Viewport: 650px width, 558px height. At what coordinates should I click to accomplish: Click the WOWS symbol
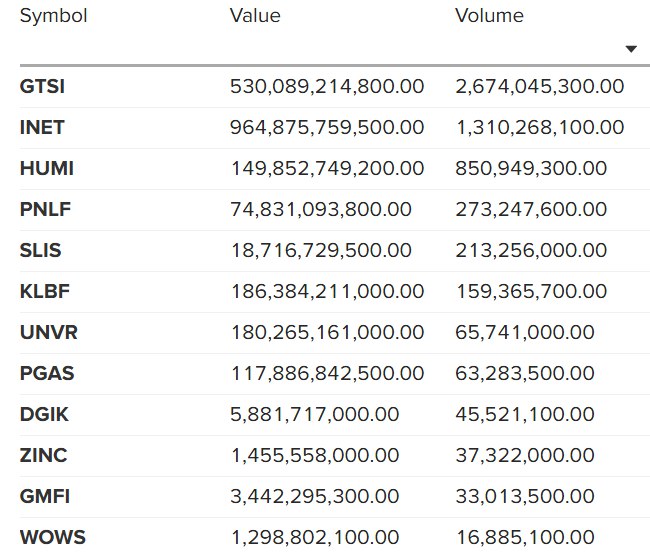click(x=50, y=537)
